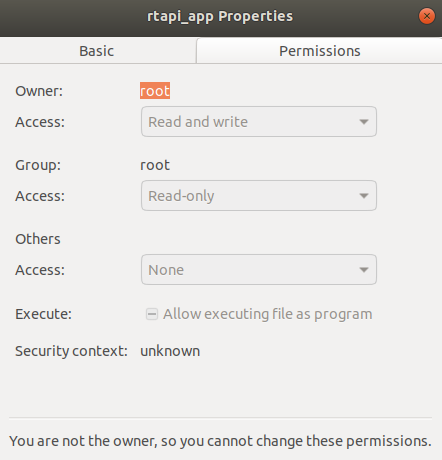Viewport: 442px width, 460px height.
Task: Click the not-the-owner permissions notice text
Action: (220, 441)
